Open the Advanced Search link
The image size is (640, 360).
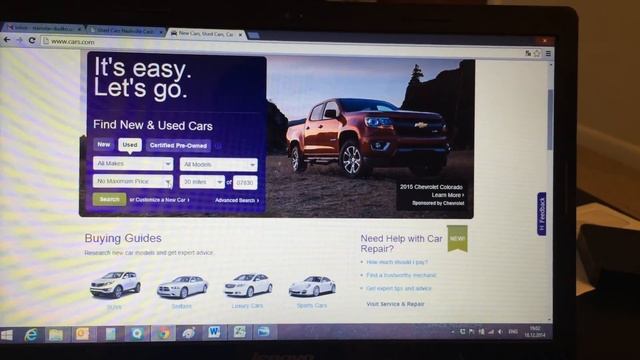coord(237,200)
